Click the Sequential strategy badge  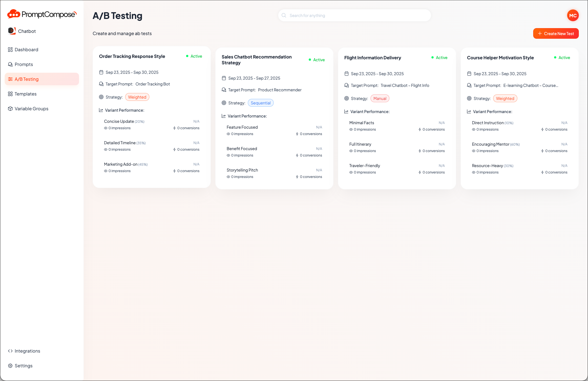[x=260, y=103]
